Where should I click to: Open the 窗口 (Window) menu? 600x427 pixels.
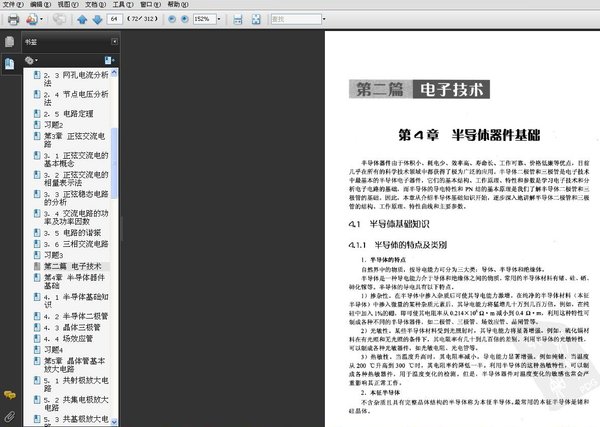coord(151,4)
